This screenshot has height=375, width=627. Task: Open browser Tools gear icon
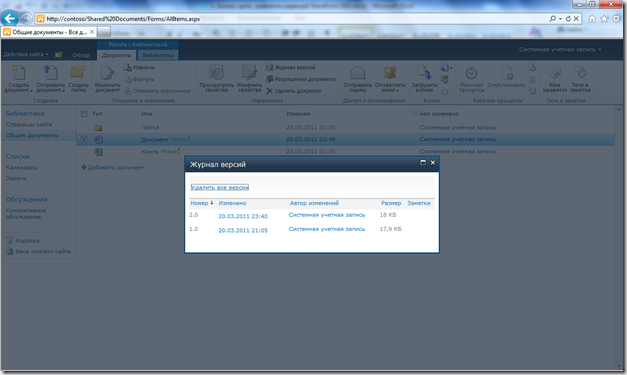[x=616, y=19]
